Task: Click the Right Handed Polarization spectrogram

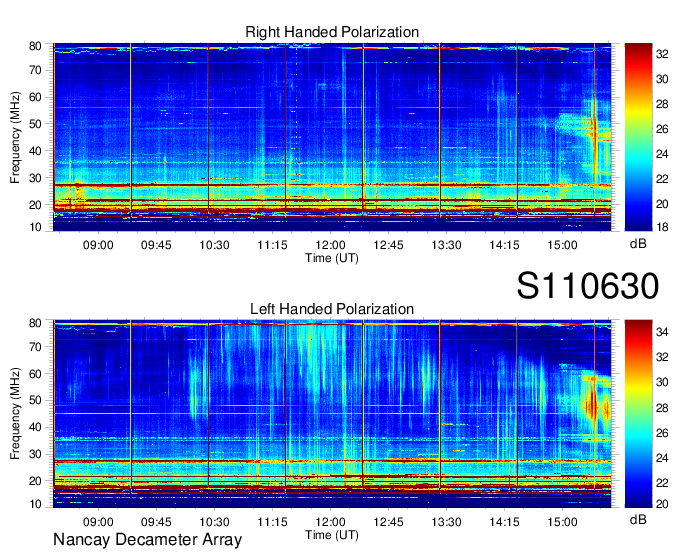Action: (332, 137)
